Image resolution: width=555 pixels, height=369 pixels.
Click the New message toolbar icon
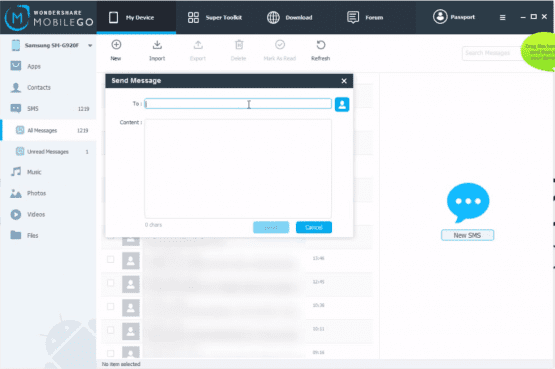pos(116,45)
